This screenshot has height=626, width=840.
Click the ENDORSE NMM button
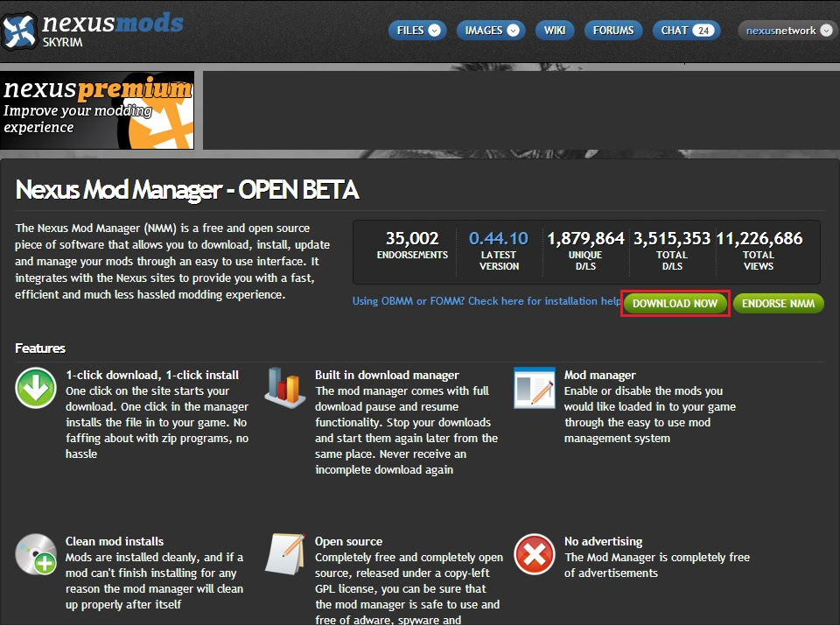click(x=779, y=303)
